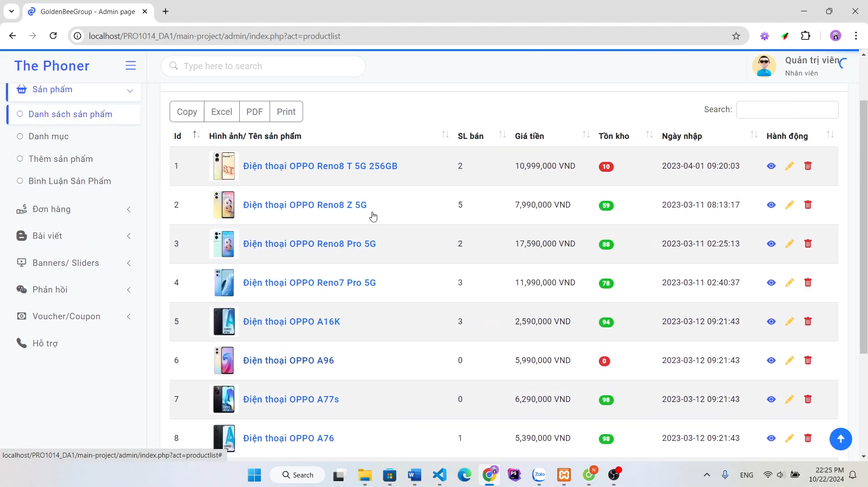Open Điện thoại OPPO A16K link
This screenshot has width=868, height=487.
(292, 322)
